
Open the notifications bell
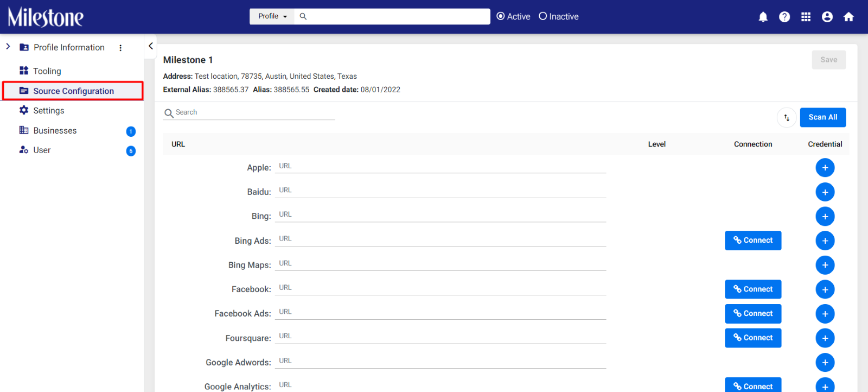click(x=763, y=17)
